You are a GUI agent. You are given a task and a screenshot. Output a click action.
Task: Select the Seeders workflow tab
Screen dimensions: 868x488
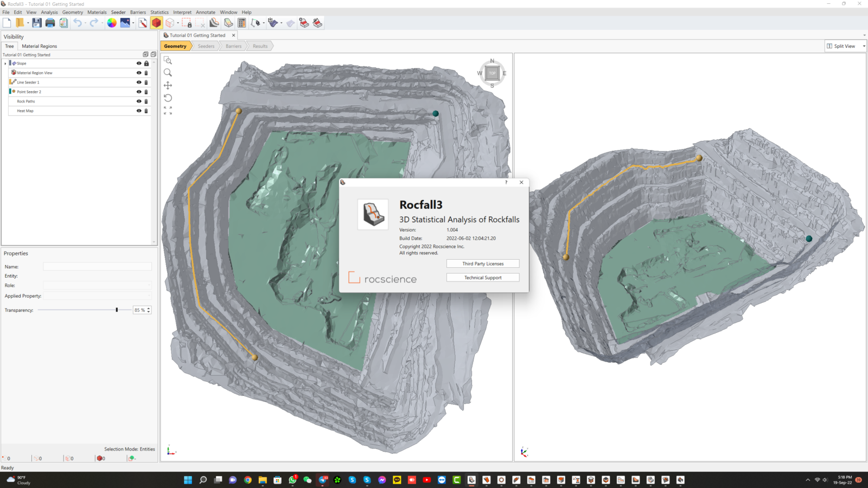coord(206,46)
